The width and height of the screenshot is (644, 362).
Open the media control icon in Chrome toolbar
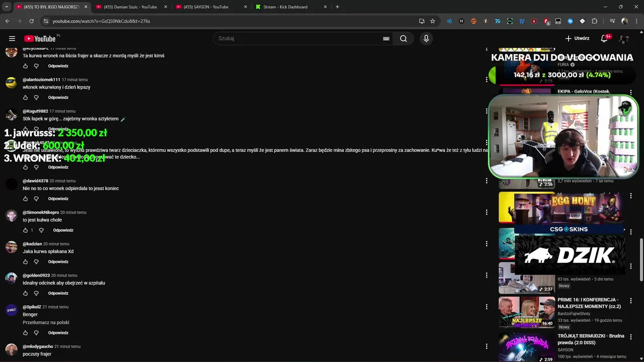(x=612, y=21)
